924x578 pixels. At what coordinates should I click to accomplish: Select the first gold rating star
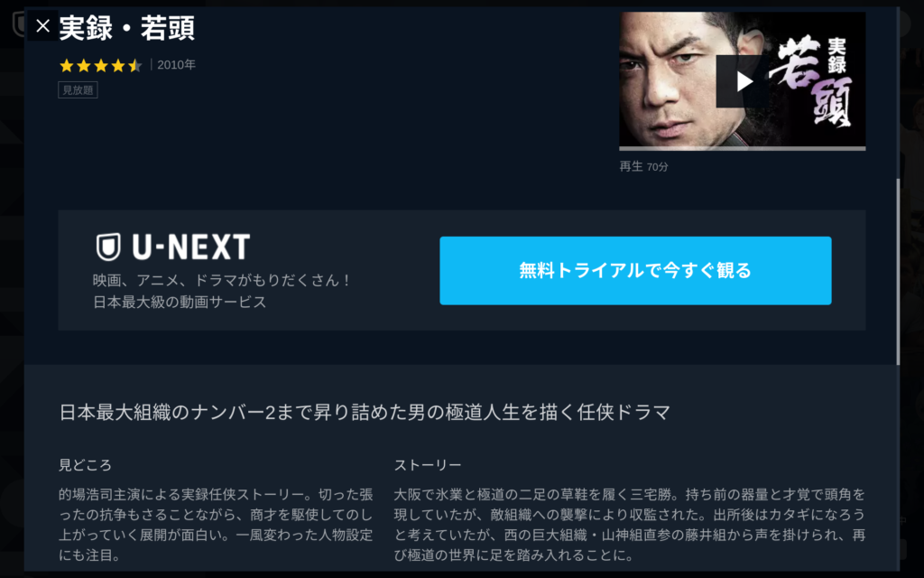coord(67,65)
